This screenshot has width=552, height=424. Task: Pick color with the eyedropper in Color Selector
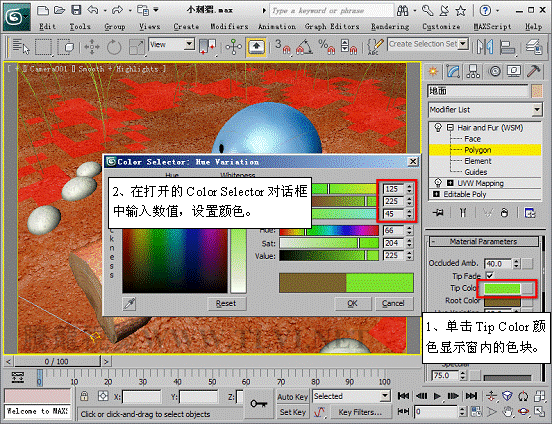[130, 304]
